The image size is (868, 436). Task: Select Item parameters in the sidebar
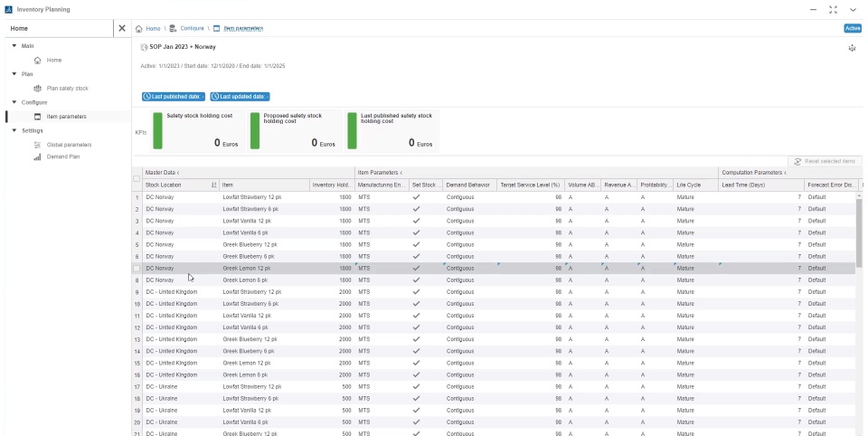pos(66,117)
